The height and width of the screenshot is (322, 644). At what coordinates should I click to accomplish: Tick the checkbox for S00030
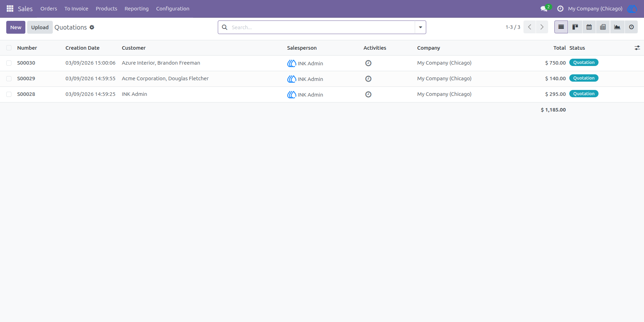(9, 63)
